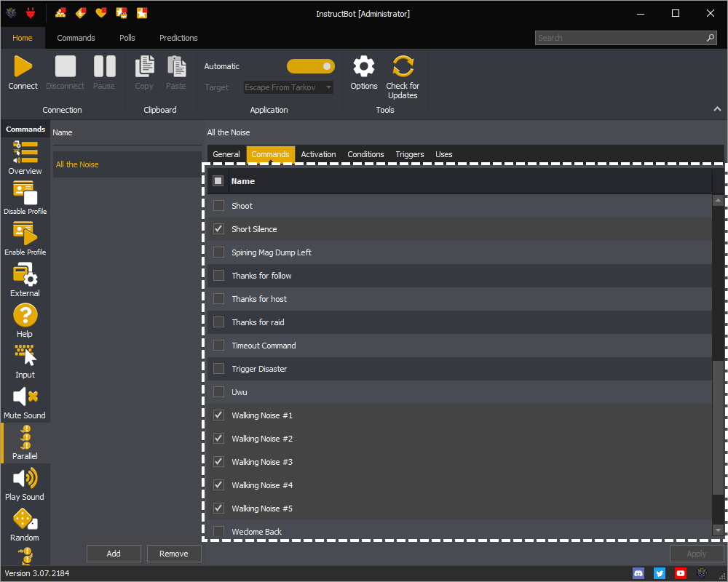This screenshot has height=582, width=728.
Task: Switch to the Activation tab
Action: tap(318, 154)
